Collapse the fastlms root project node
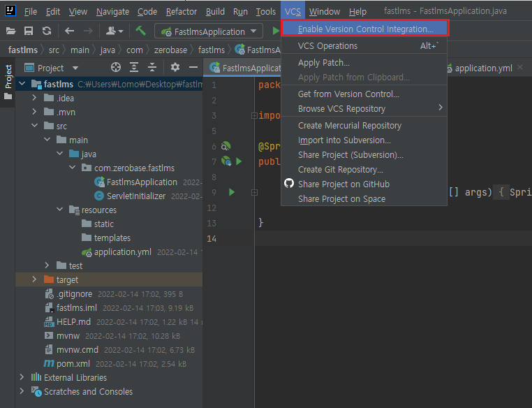The height and width of the screenshot is (408, 532). click(22, 84)
